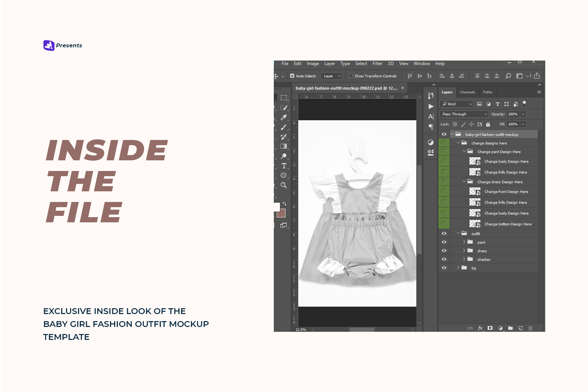Open the Pass Through blend mode dropdown

(x=464, y=114)
